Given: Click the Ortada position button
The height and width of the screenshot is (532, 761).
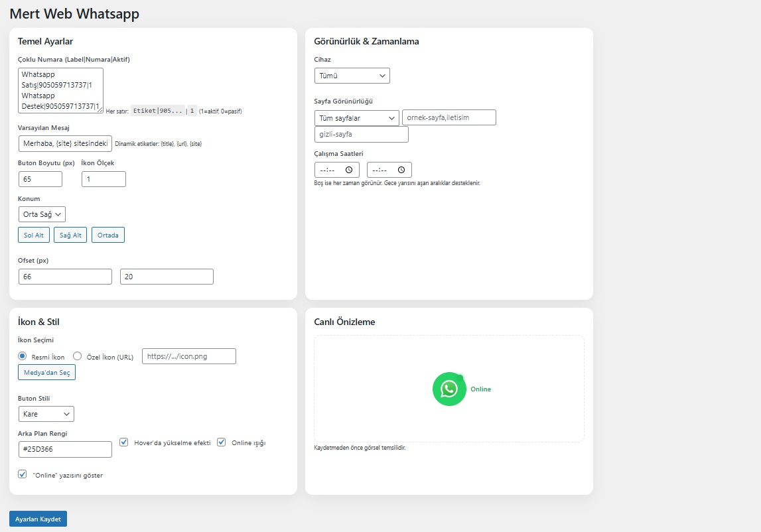Looking at the screenshot, I should (107, 235).
